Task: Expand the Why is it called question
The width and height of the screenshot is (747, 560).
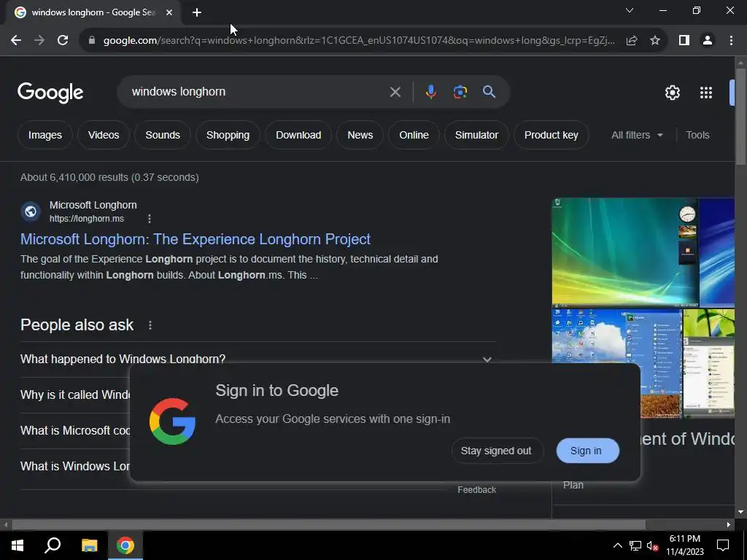Action: click(75, 394)
